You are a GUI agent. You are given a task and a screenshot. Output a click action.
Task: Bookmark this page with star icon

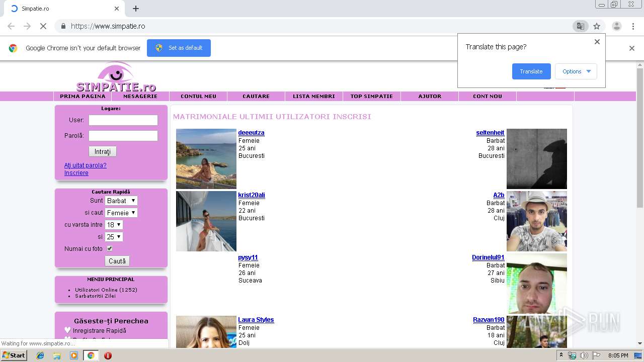pos(597,26)
